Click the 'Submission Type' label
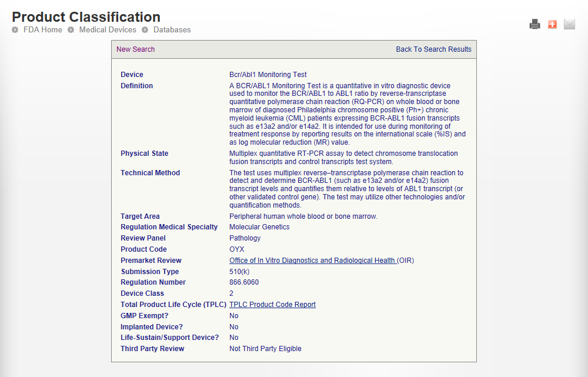Image resolution: width=588 pixels, height=377 pixels. (150, 272)
